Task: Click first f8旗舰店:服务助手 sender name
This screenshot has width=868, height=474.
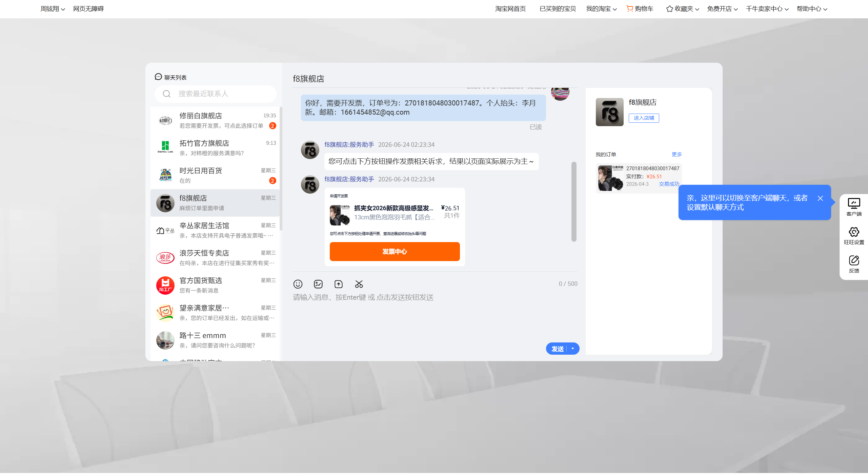Action: (x=349, y=145)
